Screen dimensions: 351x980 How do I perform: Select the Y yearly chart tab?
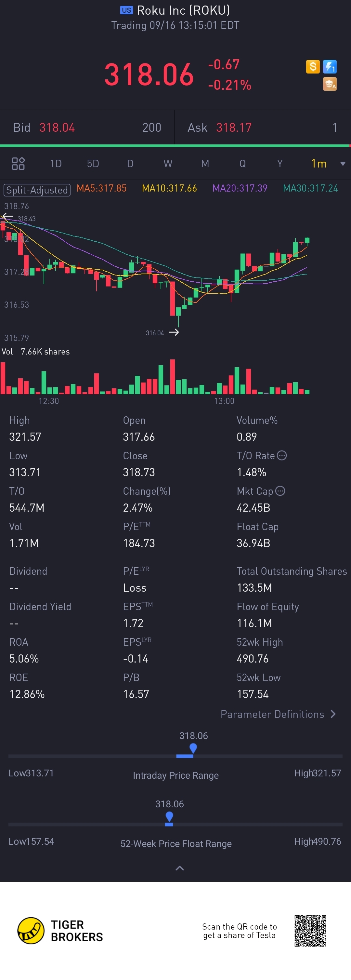(x=280, y=164)
